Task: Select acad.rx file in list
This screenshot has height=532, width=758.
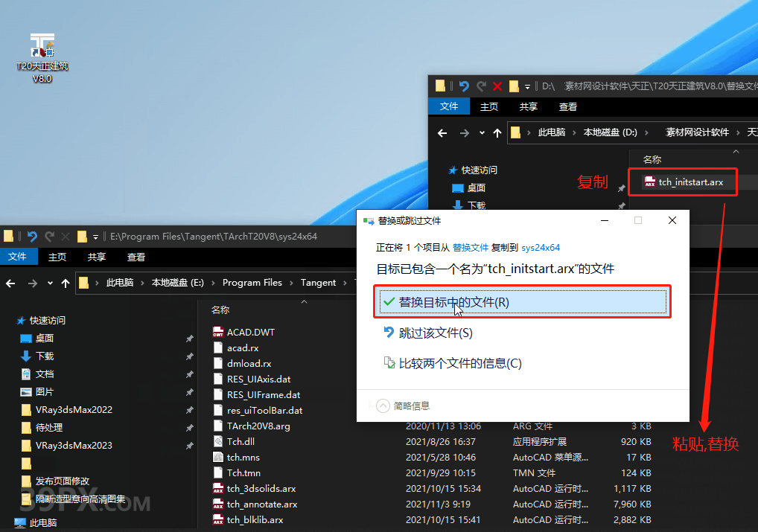Action: [236, 348]
